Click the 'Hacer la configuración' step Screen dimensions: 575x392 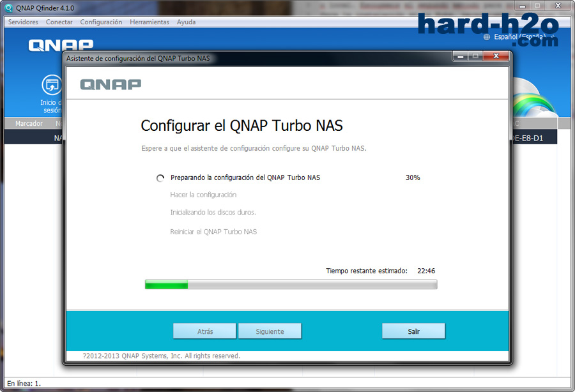pos(203,195)
